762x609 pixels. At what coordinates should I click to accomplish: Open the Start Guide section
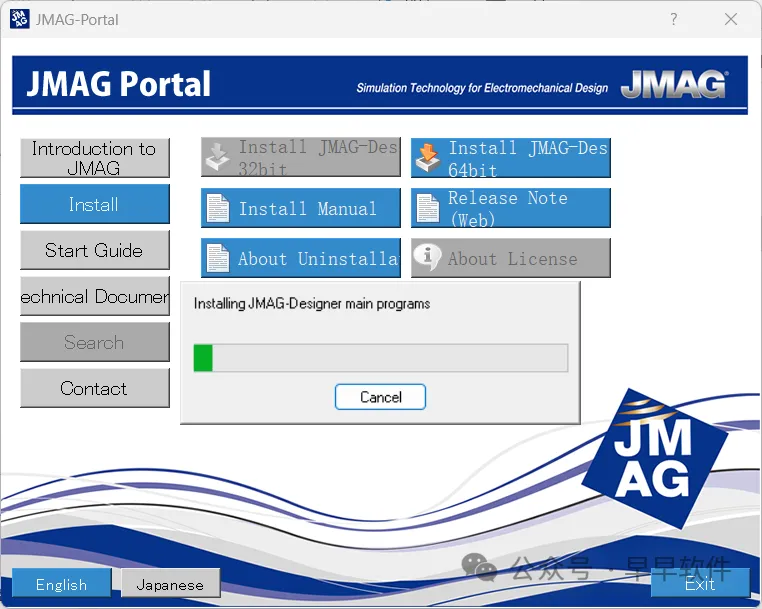[x=95, y=250]
